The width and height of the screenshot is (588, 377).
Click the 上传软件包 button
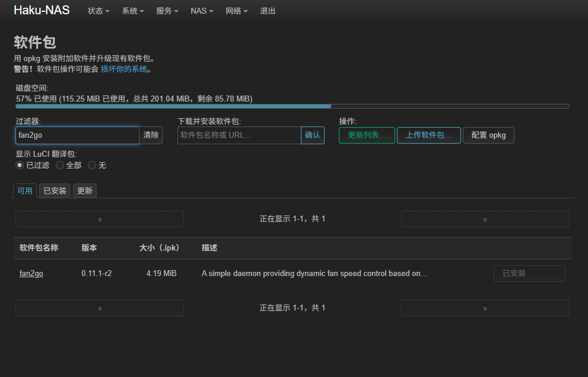pyautogui.click(x=428, y=135)
